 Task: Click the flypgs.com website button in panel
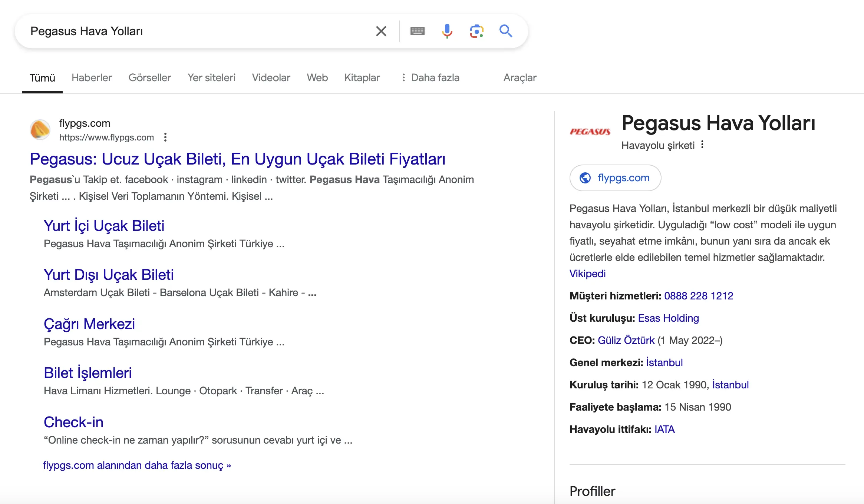pyautogui.click(x=615, y=178)
